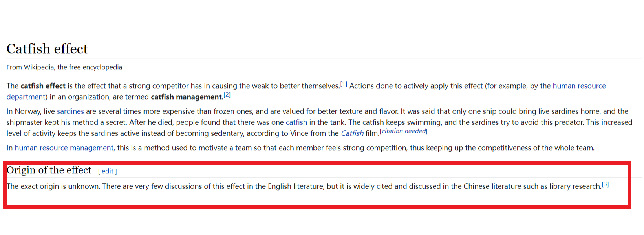Screen dimensions: 644x235
Task: Click the bold "catfish management" term
Action: point(187,97)
